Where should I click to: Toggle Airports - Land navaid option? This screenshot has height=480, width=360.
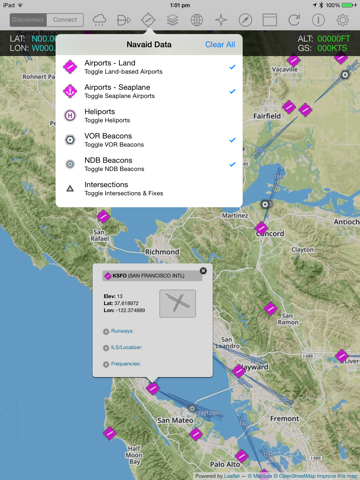149,67
